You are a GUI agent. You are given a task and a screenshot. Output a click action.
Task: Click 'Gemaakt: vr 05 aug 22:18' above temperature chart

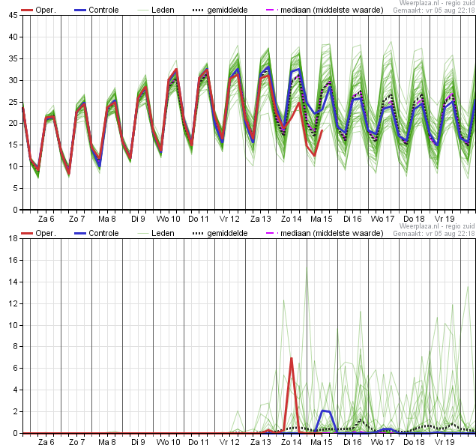(x=434, y=10)
